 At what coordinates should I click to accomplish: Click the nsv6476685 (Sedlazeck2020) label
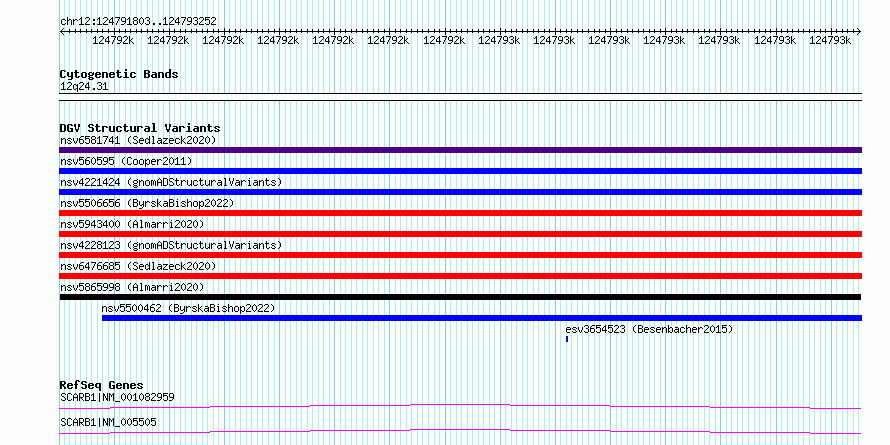[138, 266]
